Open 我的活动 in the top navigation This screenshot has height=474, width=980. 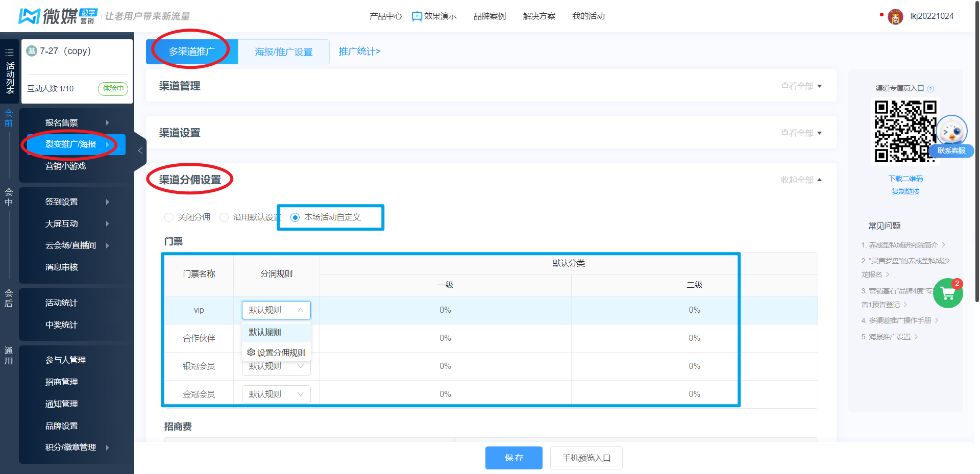589,16
